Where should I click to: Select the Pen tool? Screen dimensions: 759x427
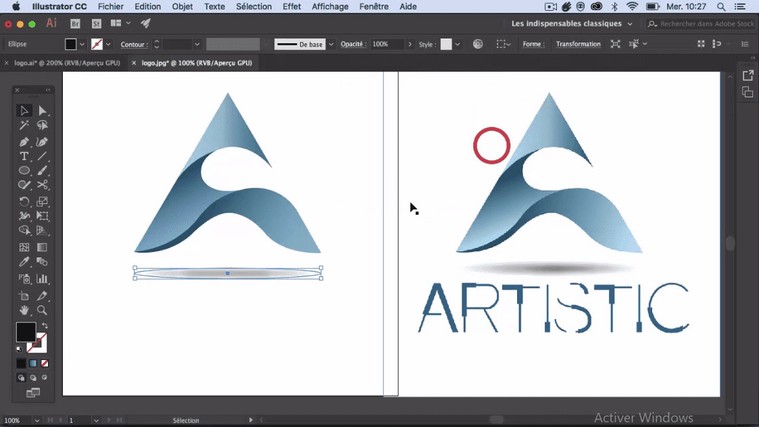click(x=24, y=142)
